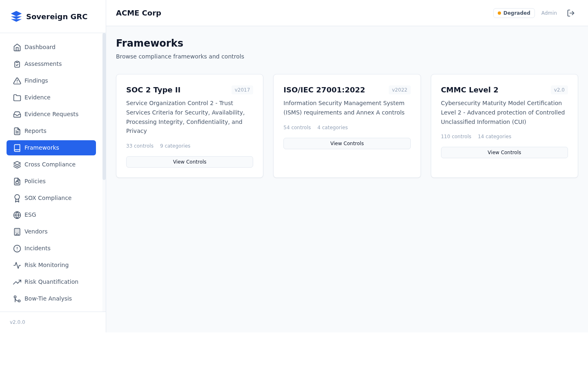Select Bow-Tie Analysis in the sidebar
The image size is (588, 368).
48,298
